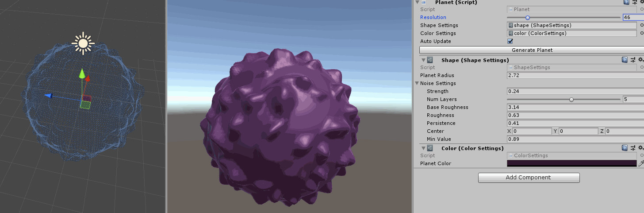Screen dimensions: 644x213
Task: Open presets icon on Shape Settings header
Action: click(x=633, y=60)
